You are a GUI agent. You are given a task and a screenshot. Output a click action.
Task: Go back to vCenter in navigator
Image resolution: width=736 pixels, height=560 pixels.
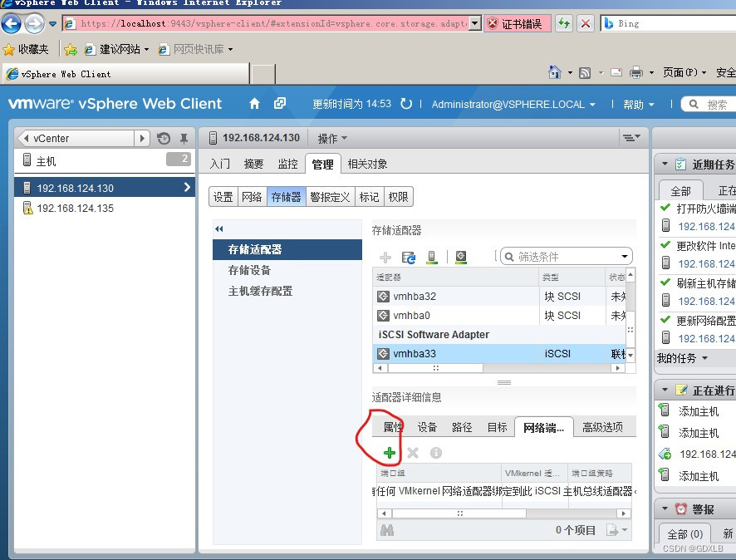click(x=76, y=139)
